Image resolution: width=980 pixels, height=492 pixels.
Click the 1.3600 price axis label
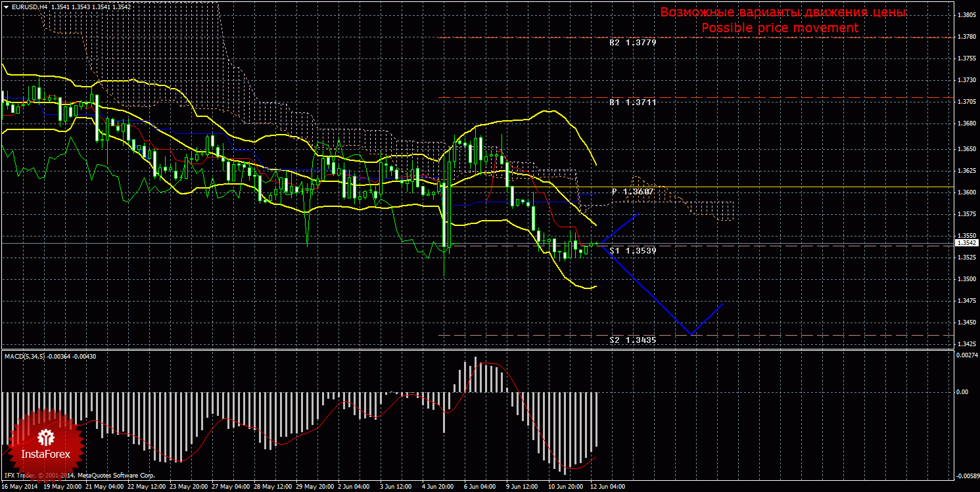[x=966, y=192]
